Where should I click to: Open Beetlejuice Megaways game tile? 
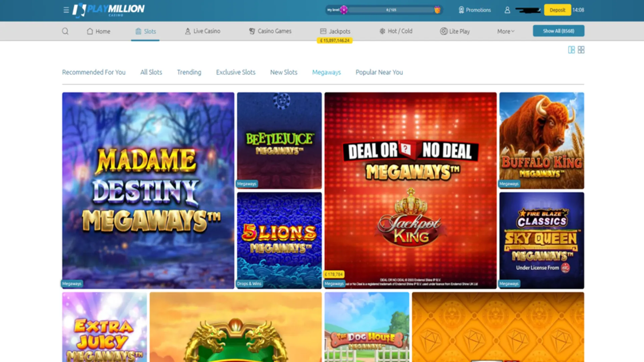click(x=279, y=140)
